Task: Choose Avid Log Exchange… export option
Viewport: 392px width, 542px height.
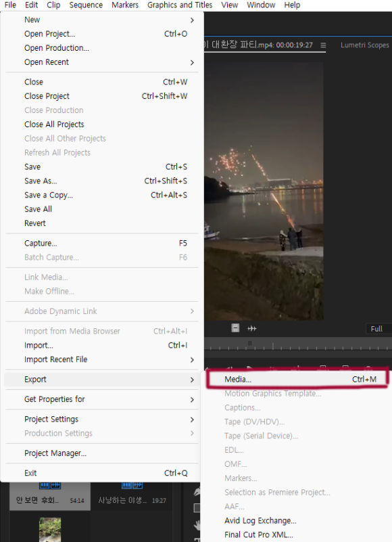Action: (260, 520)
